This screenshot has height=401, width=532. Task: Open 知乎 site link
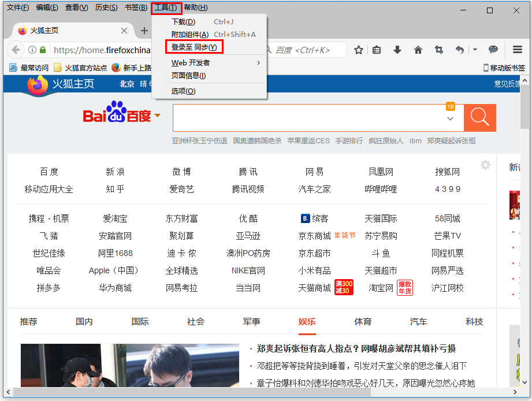click(x=116, y=190)
